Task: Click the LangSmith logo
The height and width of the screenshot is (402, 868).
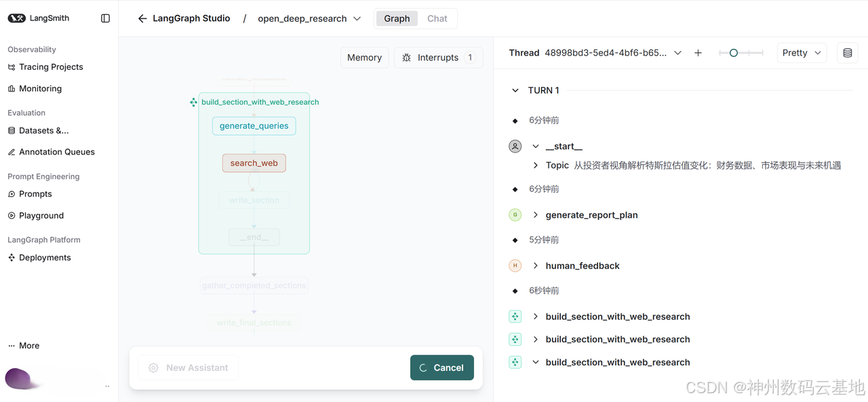Action: [39, 18]
